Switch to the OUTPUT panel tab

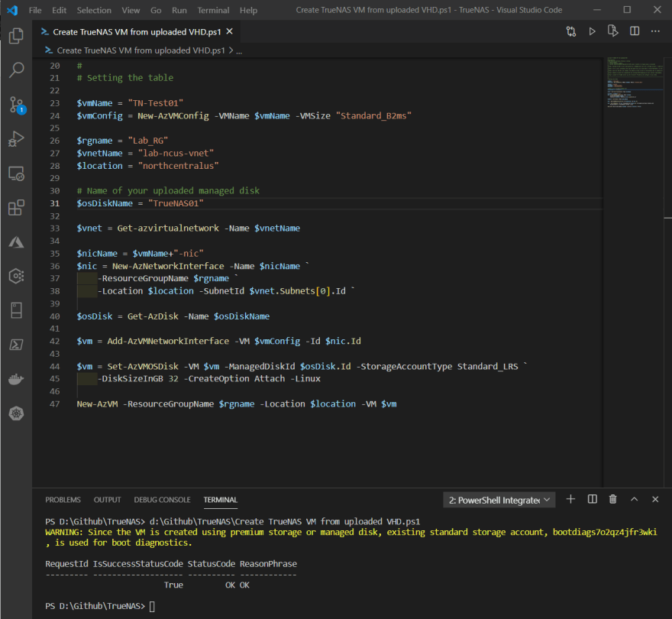tap(107, 500)
